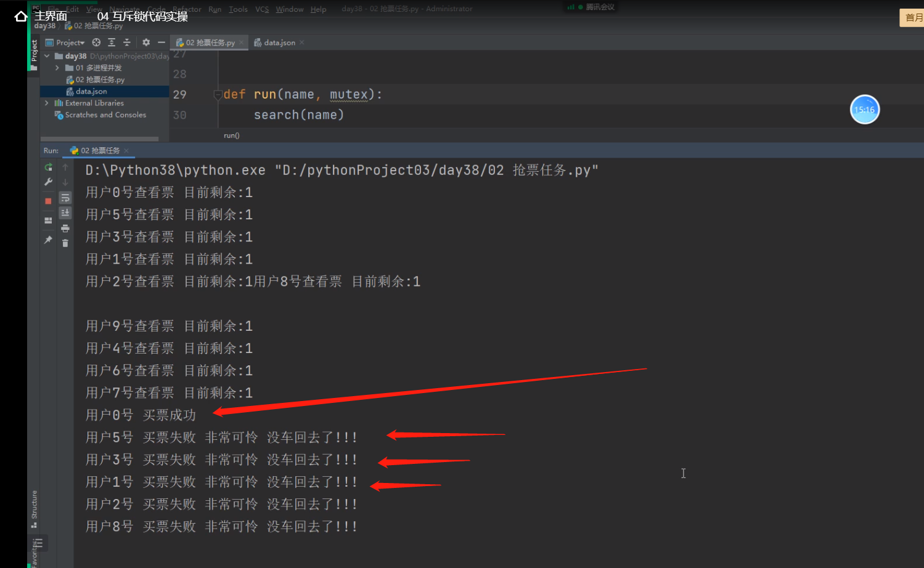This screenshot has width=924, height=568.
Task: Click the 主界面 home label
Action: [x=51, y=16]
